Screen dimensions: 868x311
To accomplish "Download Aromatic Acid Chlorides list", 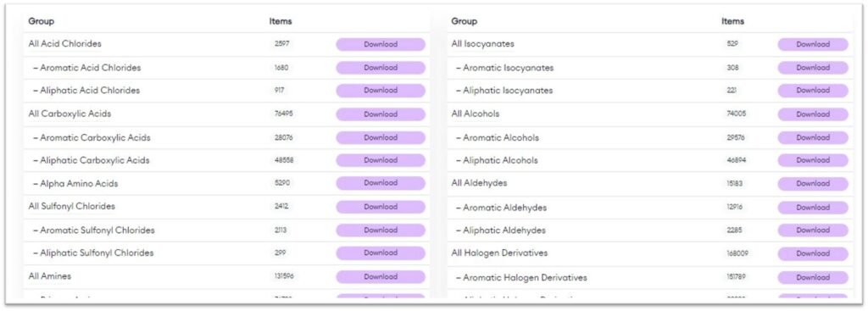I will pos(381,68).
